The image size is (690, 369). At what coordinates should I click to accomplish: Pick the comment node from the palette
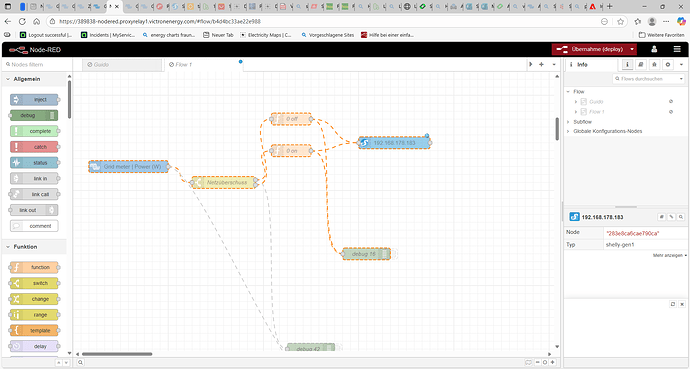tap(34, 226)
